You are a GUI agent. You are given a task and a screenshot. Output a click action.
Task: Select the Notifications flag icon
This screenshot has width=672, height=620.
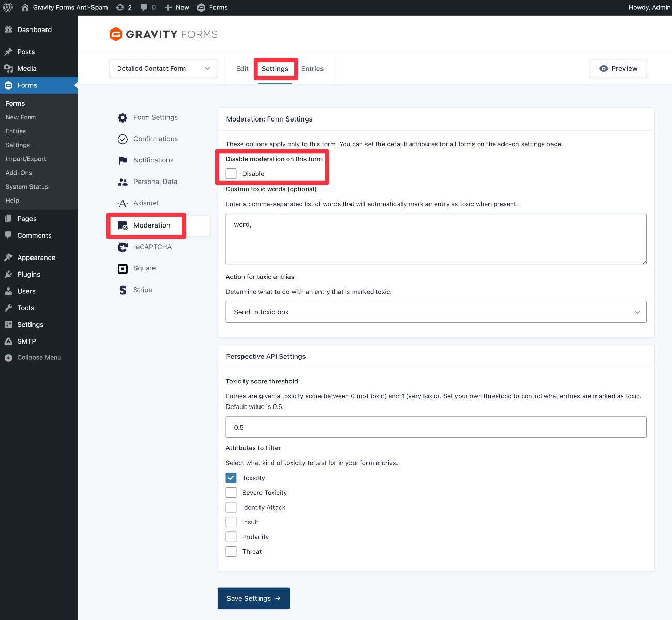(122, 160)
